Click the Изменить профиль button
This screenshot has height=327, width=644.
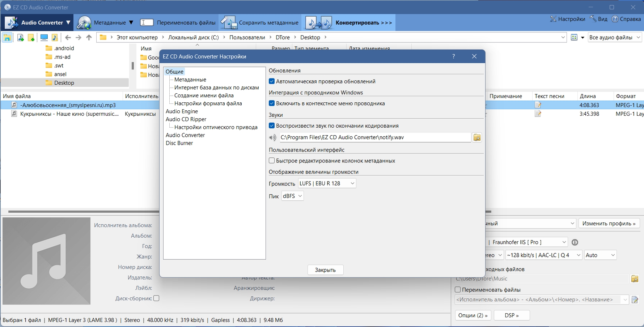[609, 223]
